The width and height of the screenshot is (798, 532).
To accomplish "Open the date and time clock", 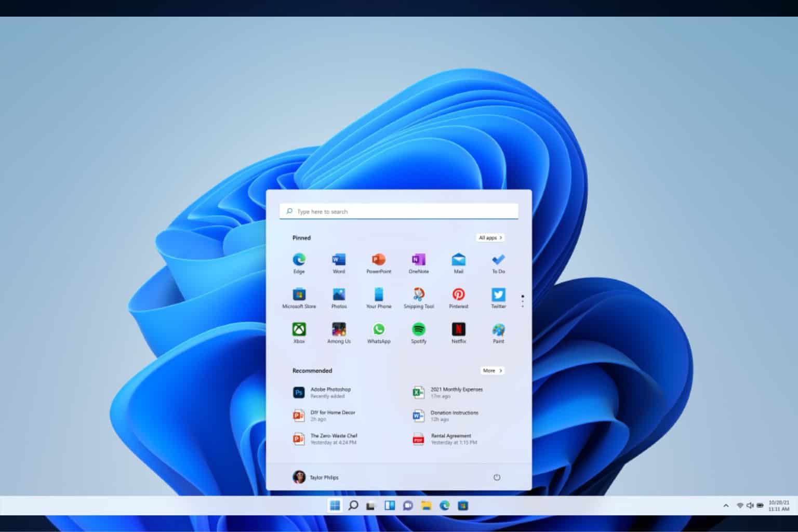I will pyautogui.click(x=779, y=506).
